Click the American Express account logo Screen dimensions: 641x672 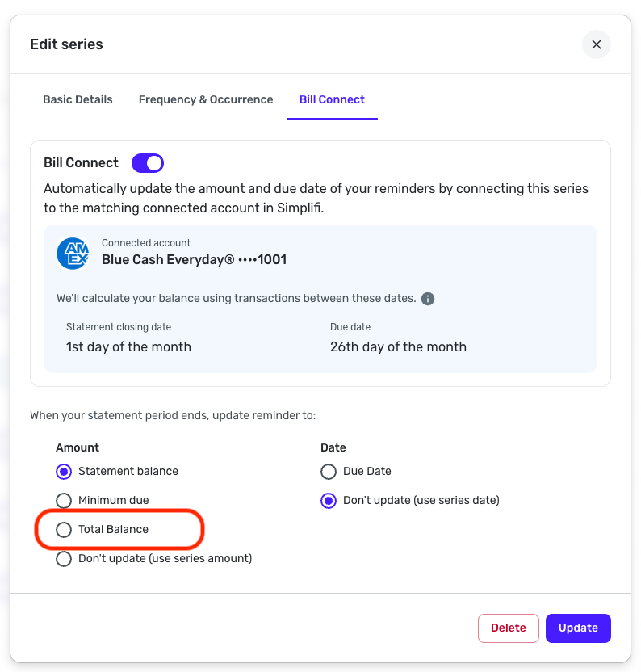[x=73, y=254]
